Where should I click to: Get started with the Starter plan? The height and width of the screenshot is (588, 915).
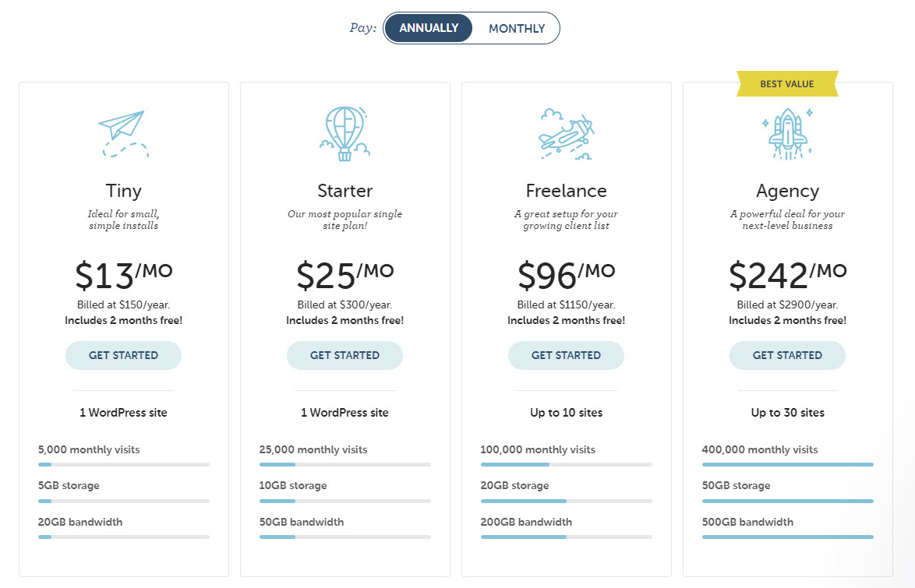tap(344, 355)
